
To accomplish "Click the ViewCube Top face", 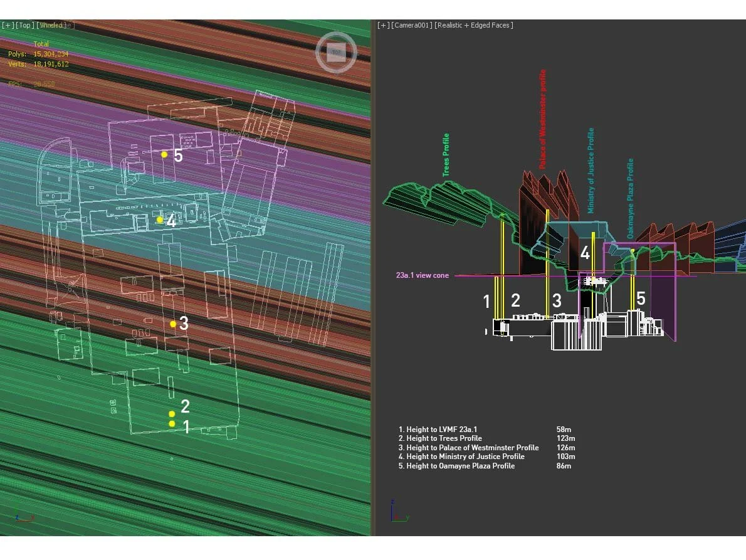I will pos(337,52).
